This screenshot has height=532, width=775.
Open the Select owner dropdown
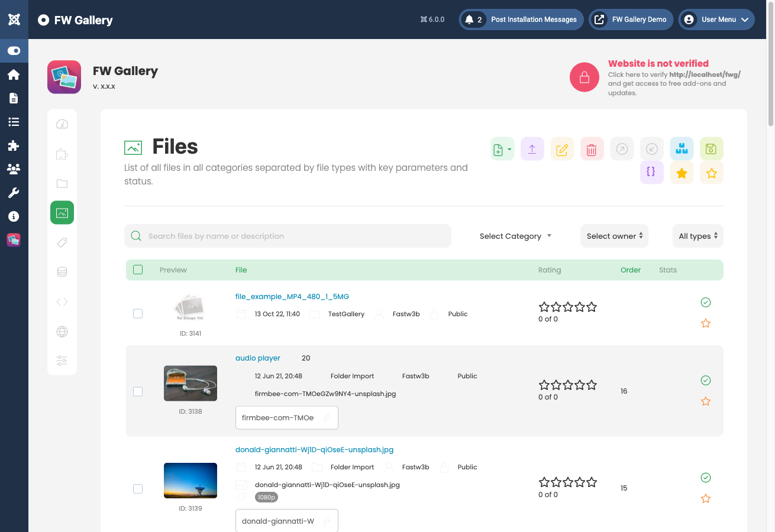[x=614, y=236]
